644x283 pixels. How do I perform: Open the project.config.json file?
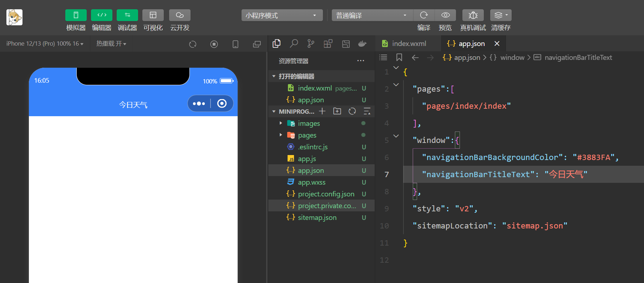tap(321, 194)
